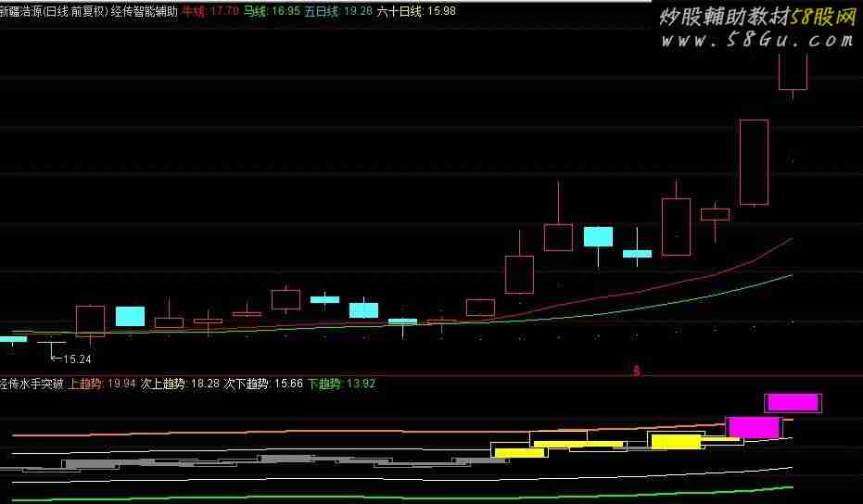Viewport: 863px width, 504px height.
Task: Click the red dollar sign marker
Action: pos(637,371)
